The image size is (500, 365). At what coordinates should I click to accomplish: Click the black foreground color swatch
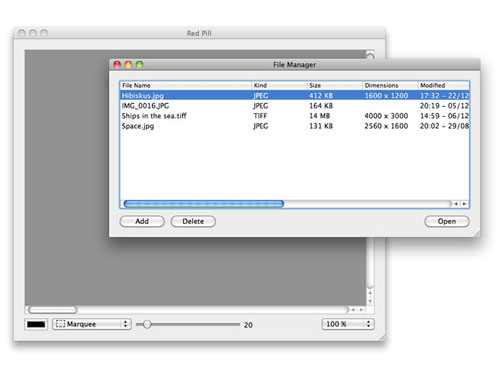(36, 324)
